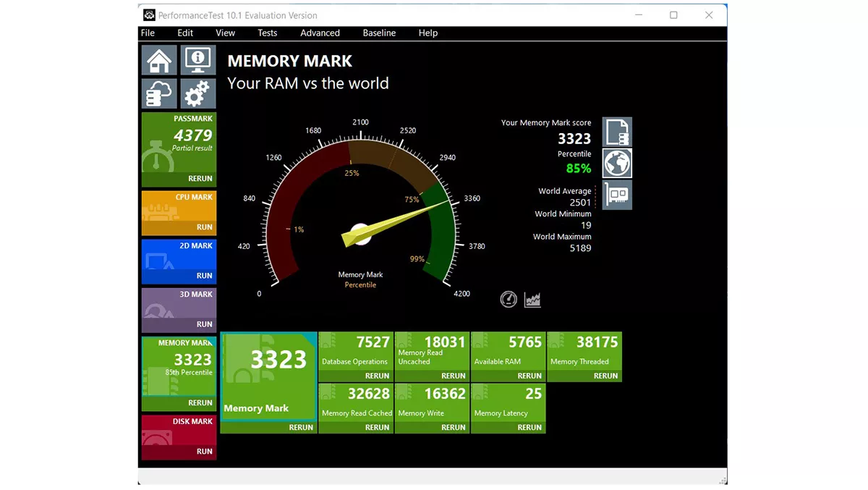Click the World Minimum value 19
Screen dimensions: 868x490
point(586,225)
